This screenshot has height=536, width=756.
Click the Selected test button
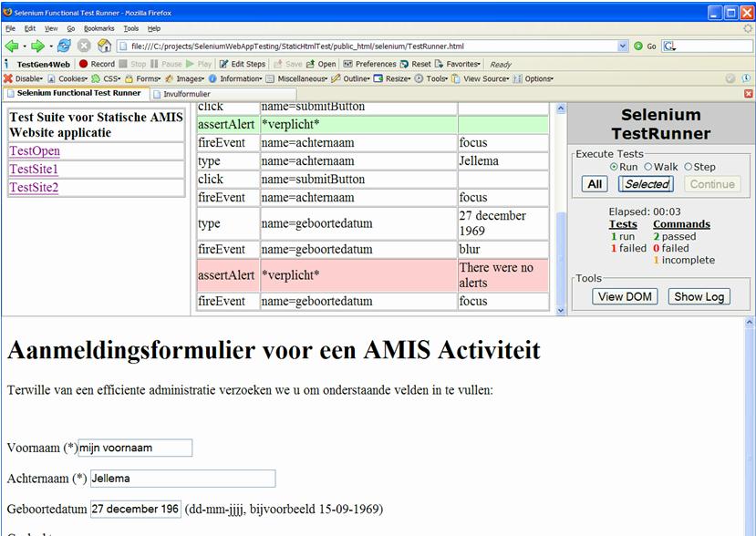[x=646, y=184]
